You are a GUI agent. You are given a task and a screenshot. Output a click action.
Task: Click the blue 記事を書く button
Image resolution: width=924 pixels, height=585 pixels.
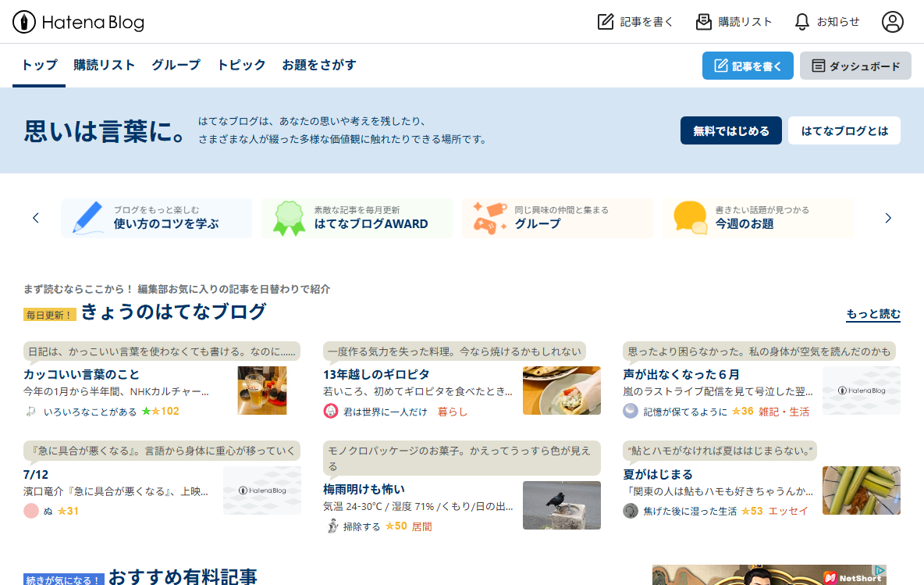[x=748, y=66]
